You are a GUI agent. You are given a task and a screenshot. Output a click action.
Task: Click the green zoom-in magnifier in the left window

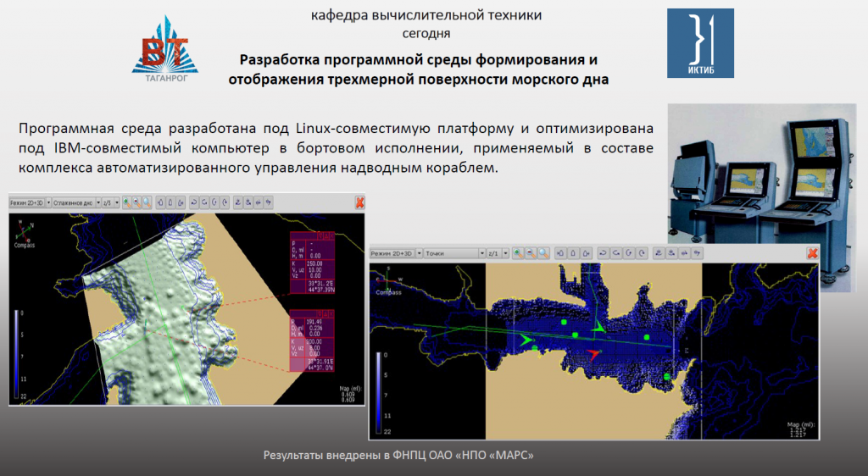click(x=126, y=203)
